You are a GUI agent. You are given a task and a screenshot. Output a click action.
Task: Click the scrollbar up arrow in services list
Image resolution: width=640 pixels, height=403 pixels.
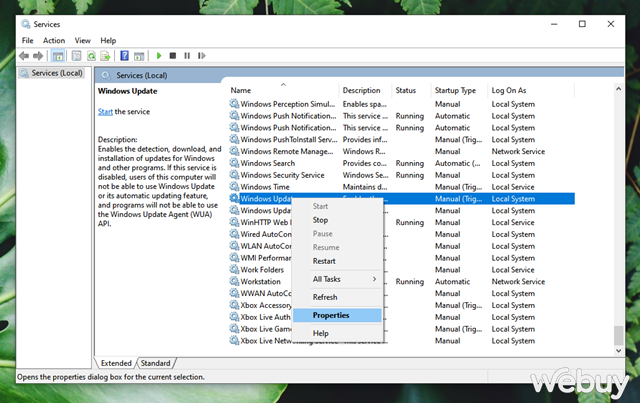click(619, 89)
